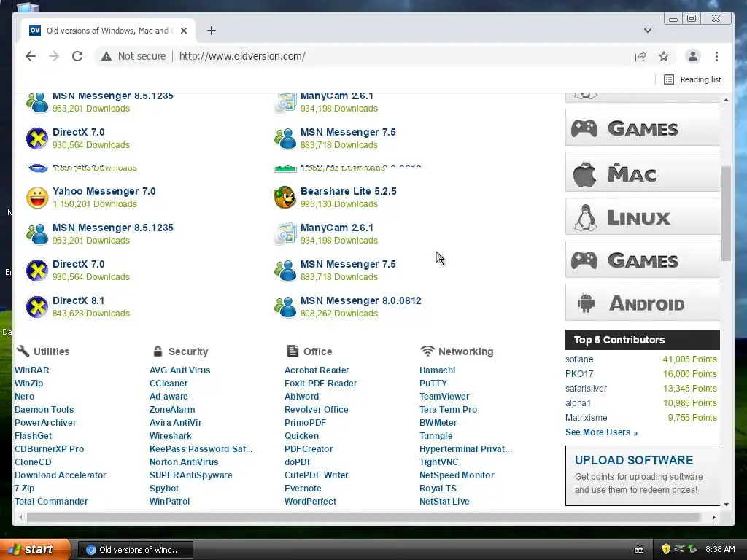Click the Upload Software heading

click(634, 461)
